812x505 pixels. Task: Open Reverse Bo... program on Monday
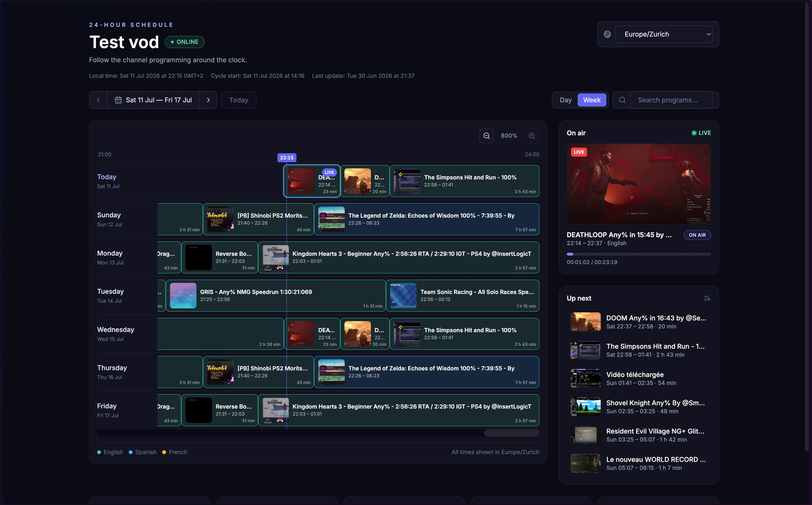(220, 257)
